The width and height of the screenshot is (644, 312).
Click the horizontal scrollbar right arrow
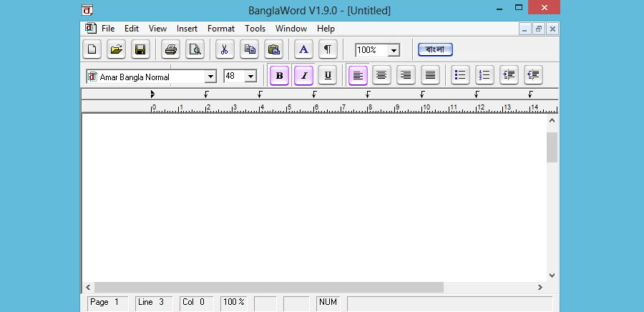(x=540, y=288)
